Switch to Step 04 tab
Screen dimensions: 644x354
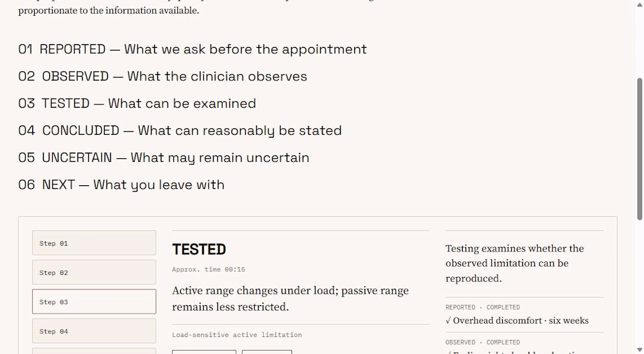pyautogui.click(x=94, y=331)
